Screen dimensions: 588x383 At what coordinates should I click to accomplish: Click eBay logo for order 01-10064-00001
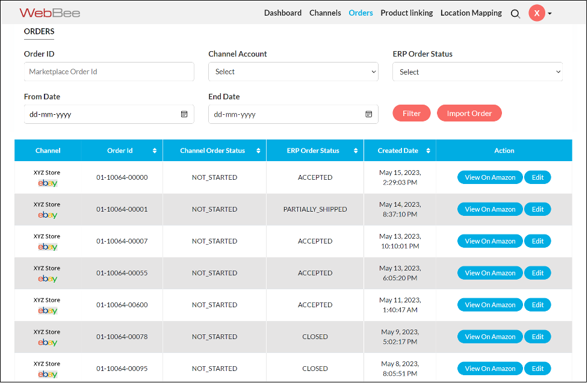click(48, 215)
